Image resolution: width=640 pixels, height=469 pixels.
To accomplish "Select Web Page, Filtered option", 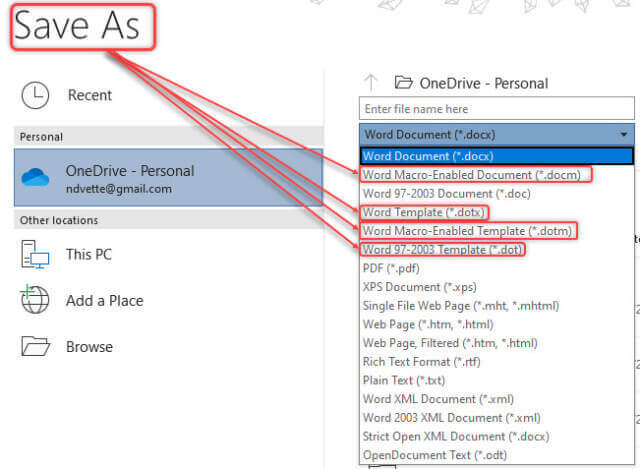I will tap(450, 343).
